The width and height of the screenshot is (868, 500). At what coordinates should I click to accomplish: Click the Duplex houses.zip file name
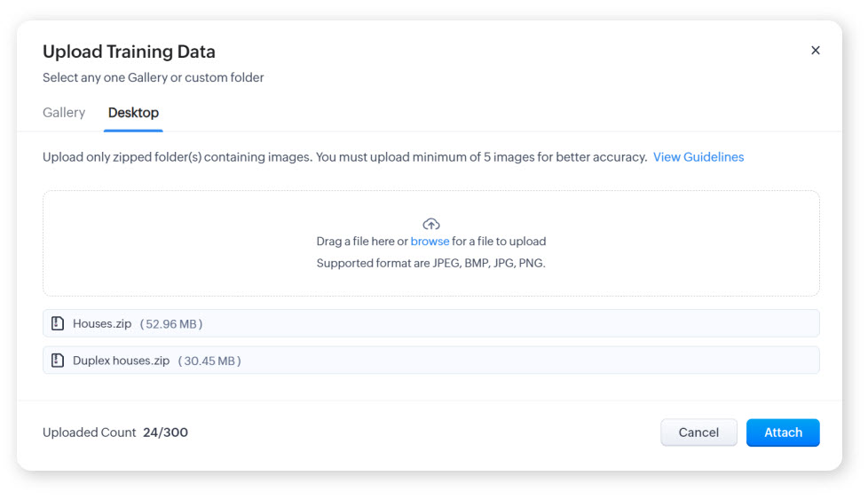coord(121,361)
